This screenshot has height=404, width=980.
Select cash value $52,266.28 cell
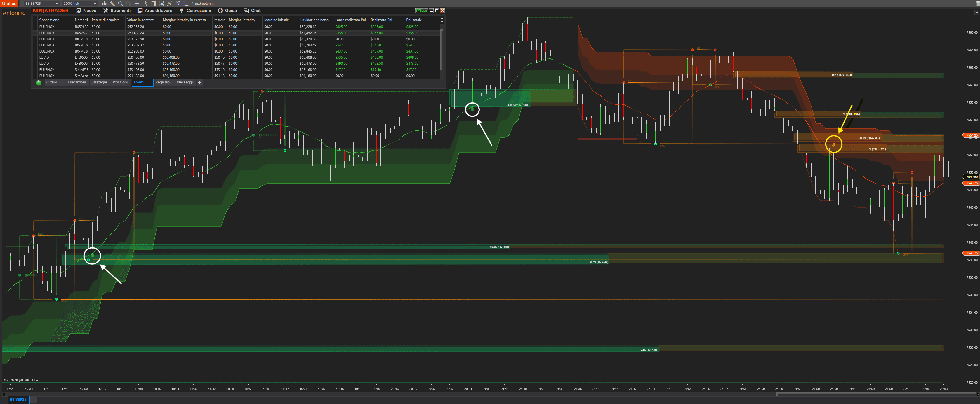[143, 27]
